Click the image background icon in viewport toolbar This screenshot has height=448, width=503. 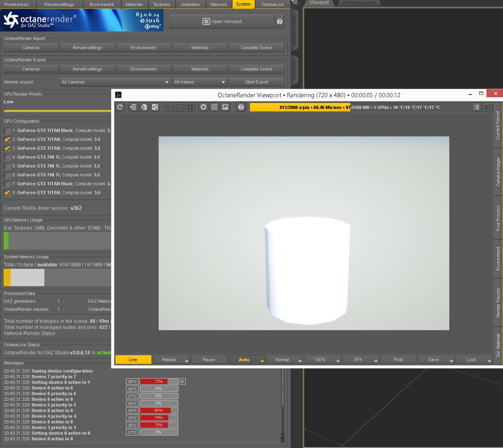pos(225,107)
